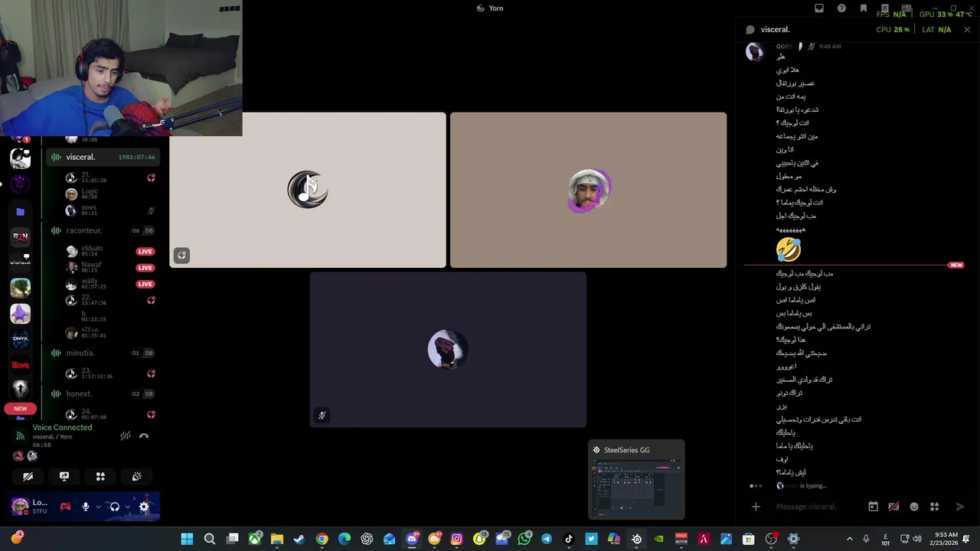The image size is (980, 551).
Task: Share your screen
Action: point(64,476)
